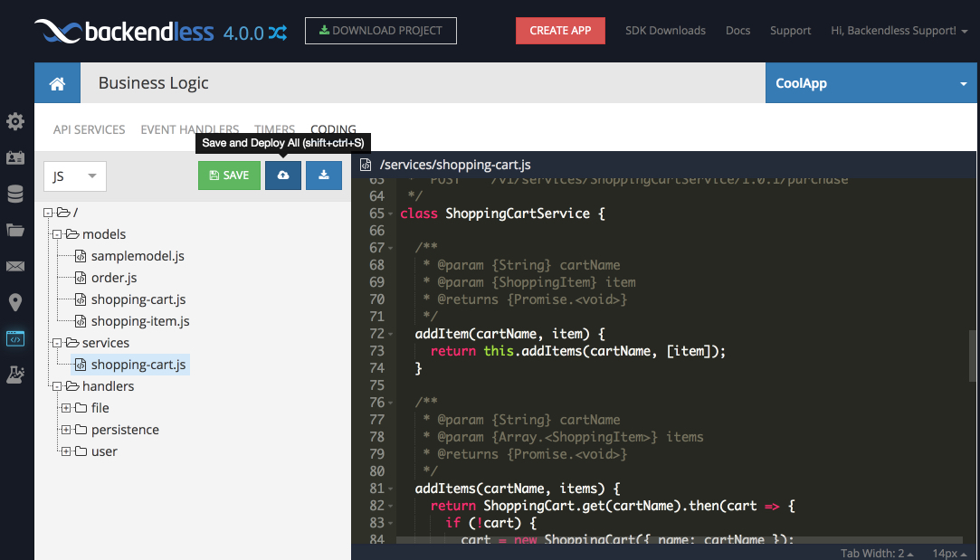
Task: Switch to the CODING tab
Action: [x=333, y=129]
